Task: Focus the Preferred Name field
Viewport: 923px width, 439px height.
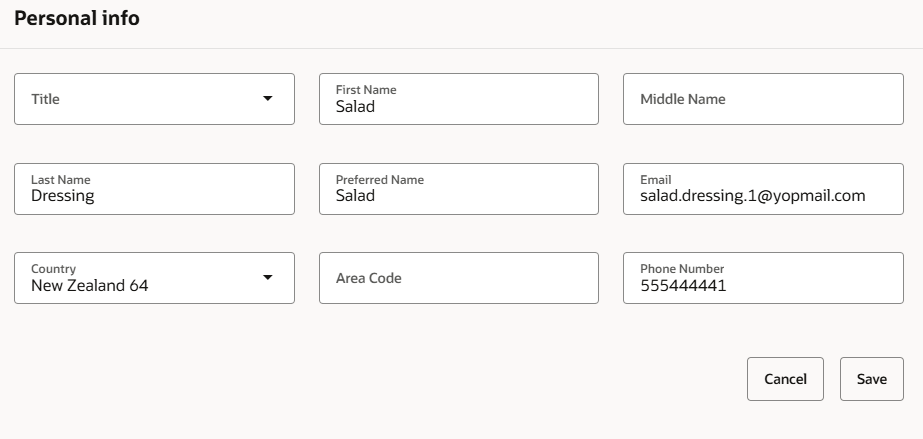Action: (x=458, y=189)
